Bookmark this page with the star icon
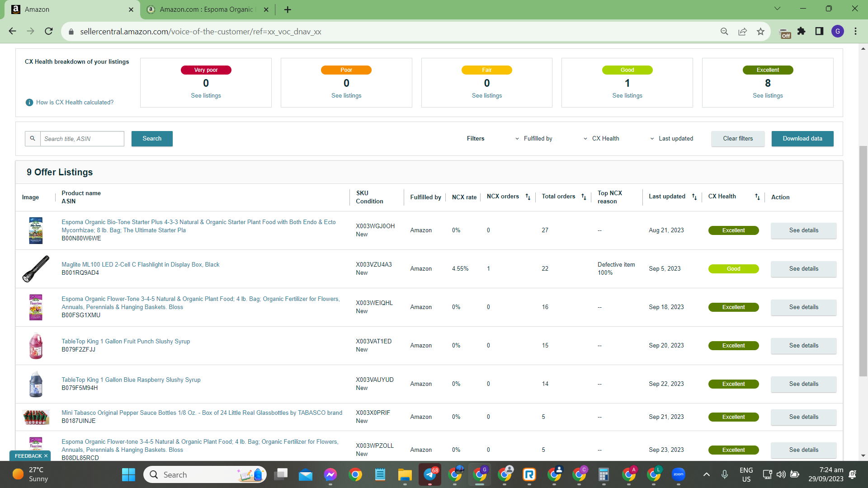This screenshot has height=488, width=868. [760, 31]
